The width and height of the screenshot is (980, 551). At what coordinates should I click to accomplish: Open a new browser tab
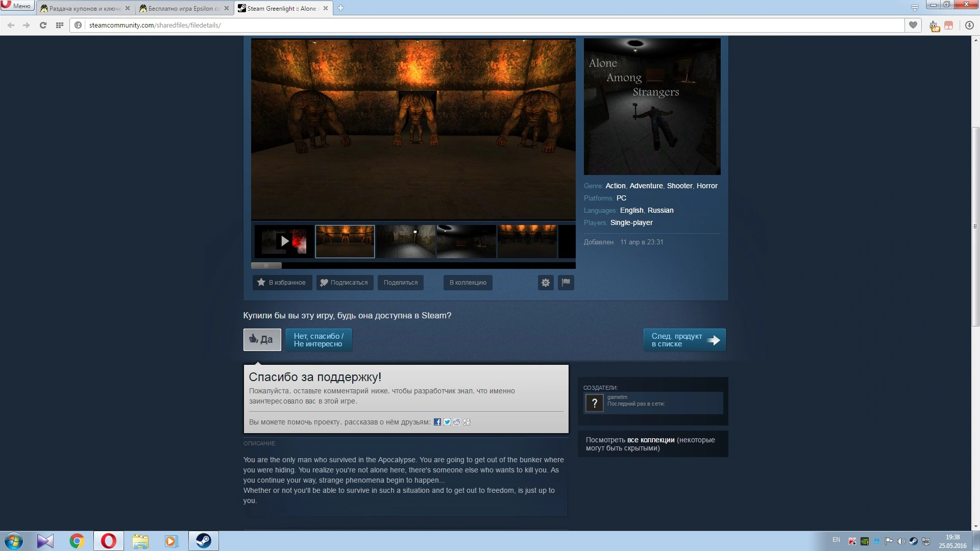(x=340, y=8)
